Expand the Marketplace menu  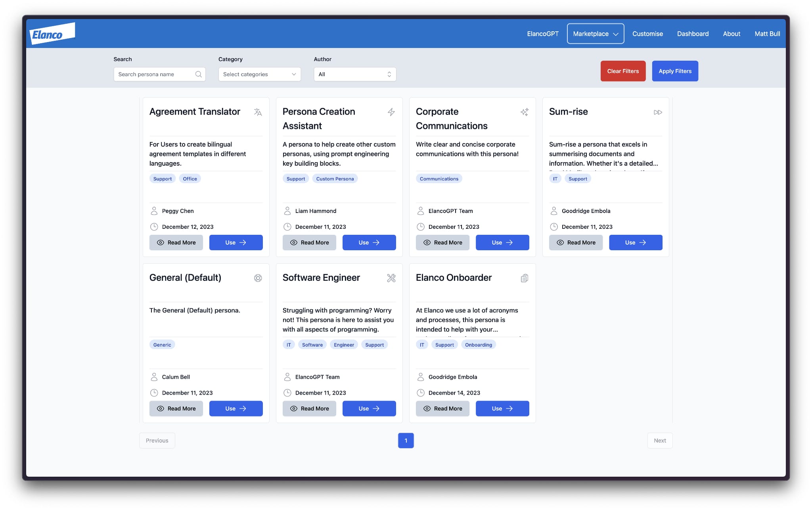coord(595,34)
